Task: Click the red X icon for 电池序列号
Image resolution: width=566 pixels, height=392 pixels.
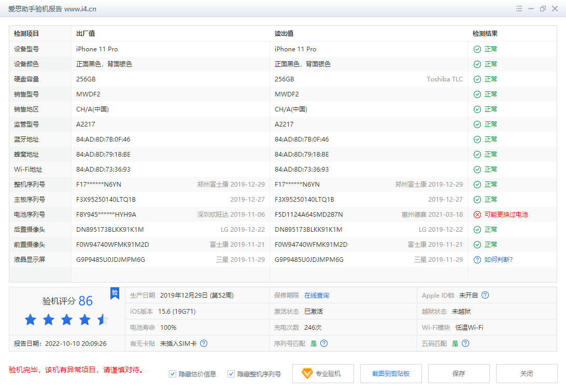Action: [x=477, y=215]
